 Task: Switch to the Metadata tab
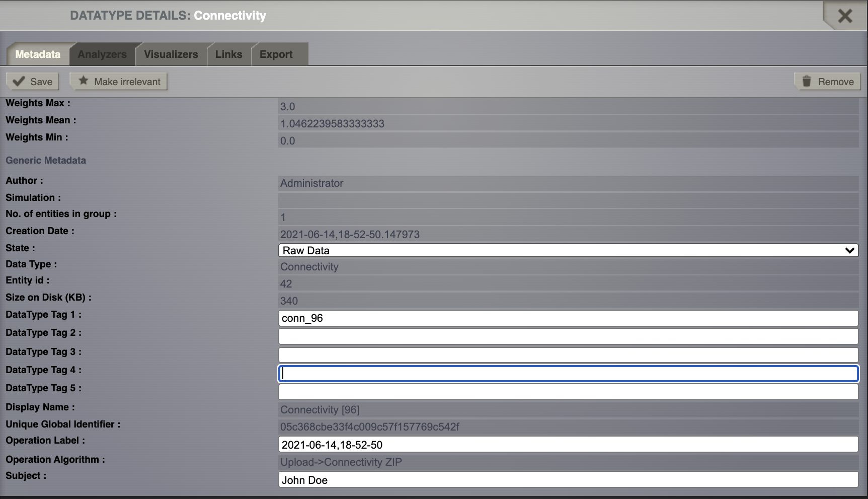click(x=38, y=54)
